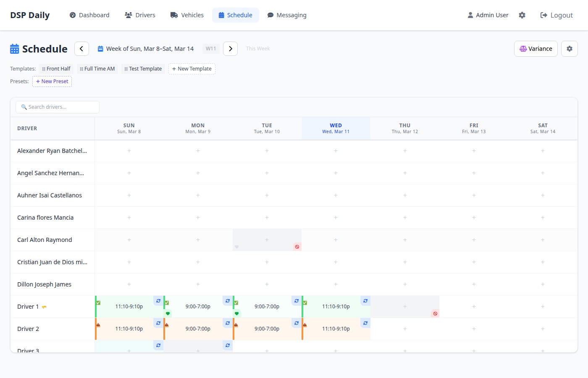Image resolution: width=588 pixels, height=378 pixels.
Task: Switch to the Messaging tab
Action: (287, 15)
